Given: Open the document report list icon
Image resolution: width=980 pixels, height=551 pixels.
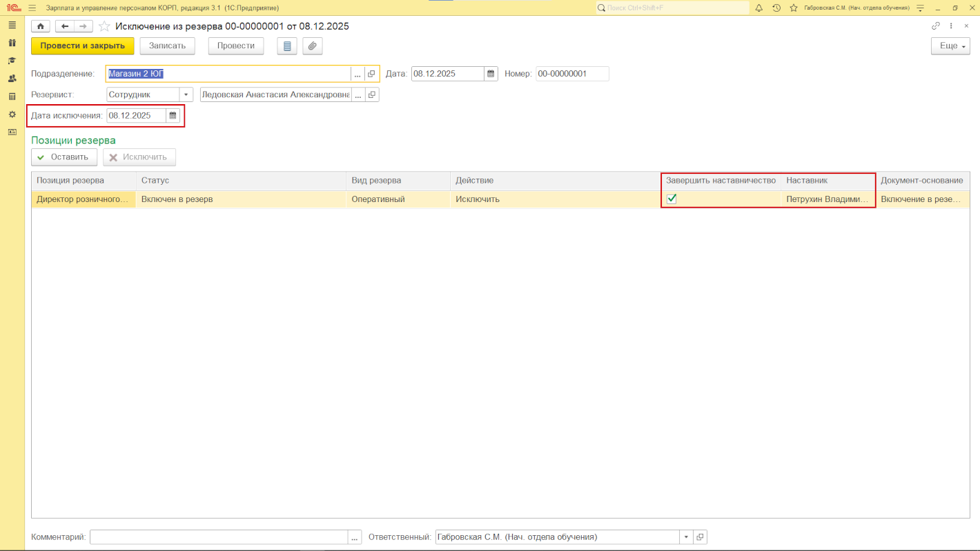Looking at the screenshot, I should (287, 46).
